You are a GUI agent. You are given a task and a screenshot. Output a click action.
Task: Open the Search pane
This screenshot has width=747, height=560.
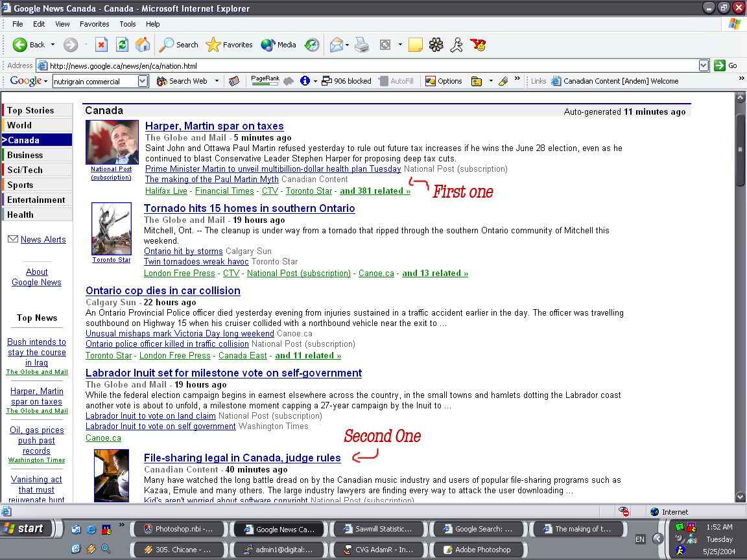click(179, 45)
